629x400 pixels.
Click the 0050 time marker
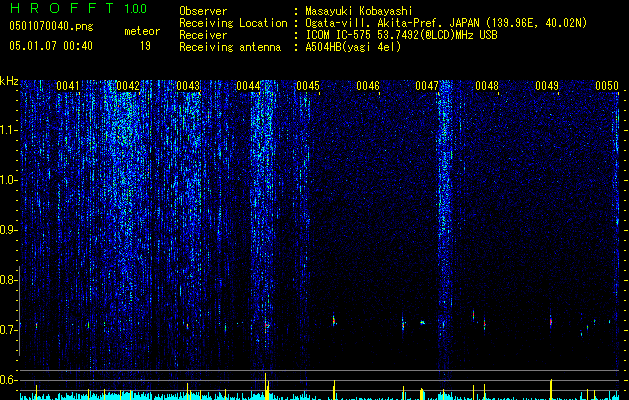click(x=607, y=86)
